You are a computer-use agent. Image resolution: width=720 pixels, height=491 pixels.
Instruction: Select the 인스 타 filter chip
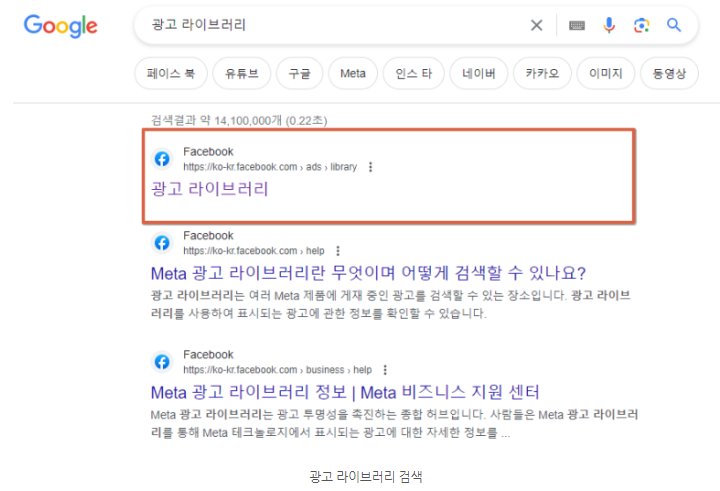(414, 73)
